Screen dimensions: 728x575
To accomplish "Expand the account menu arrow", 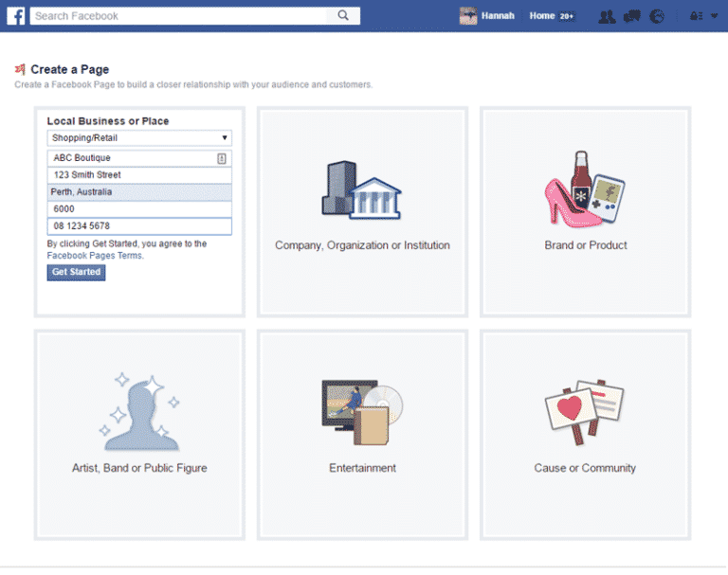I will coord(714,16).
